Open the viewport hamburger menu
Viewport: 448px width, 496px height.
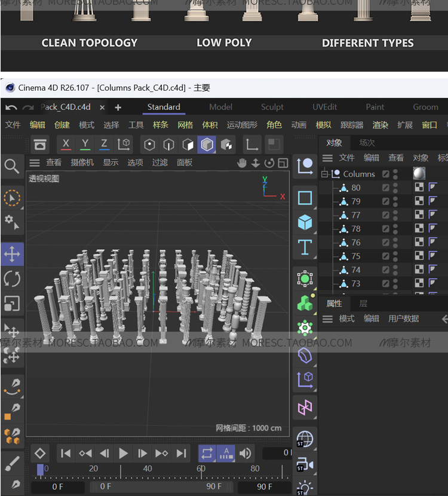tap(35, 163)
